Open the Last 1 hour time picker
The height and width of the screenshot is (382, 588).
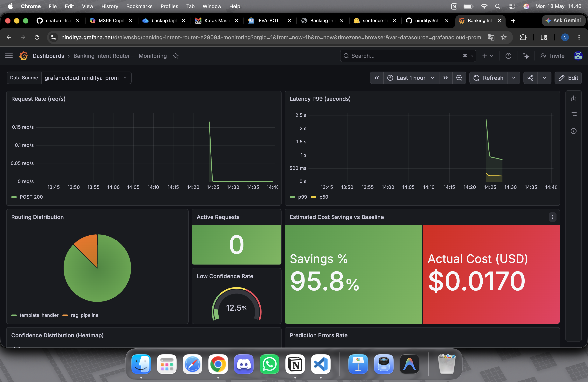tap(411, 78)
